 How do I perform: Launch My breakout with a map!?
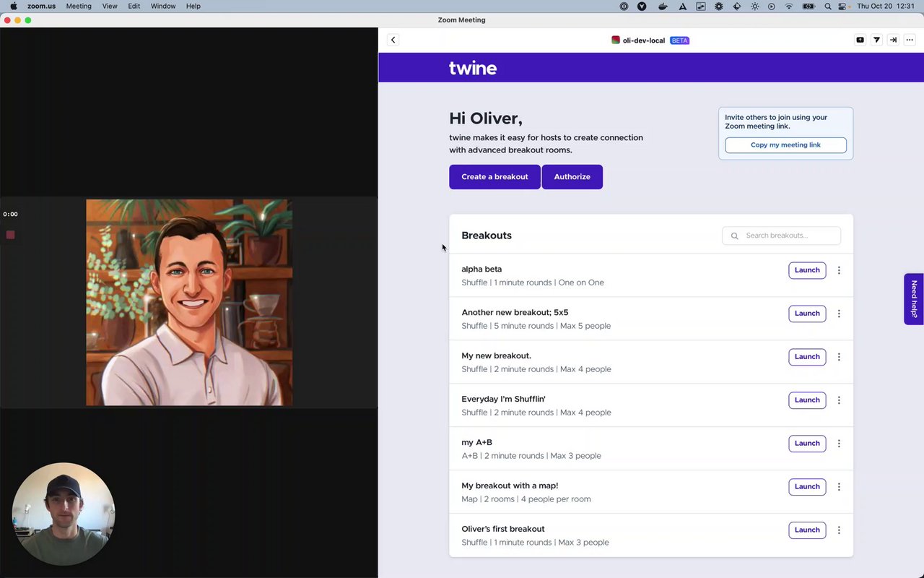coord(807,487)
